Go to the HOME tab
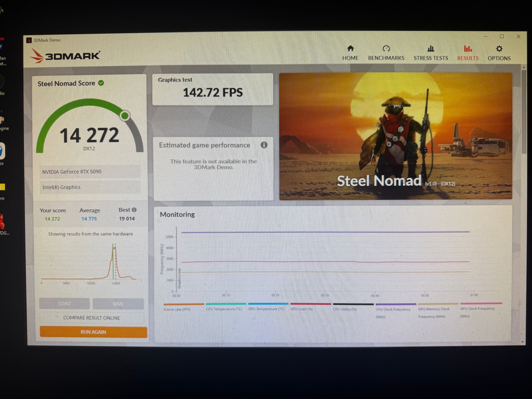 pos(350,53)
